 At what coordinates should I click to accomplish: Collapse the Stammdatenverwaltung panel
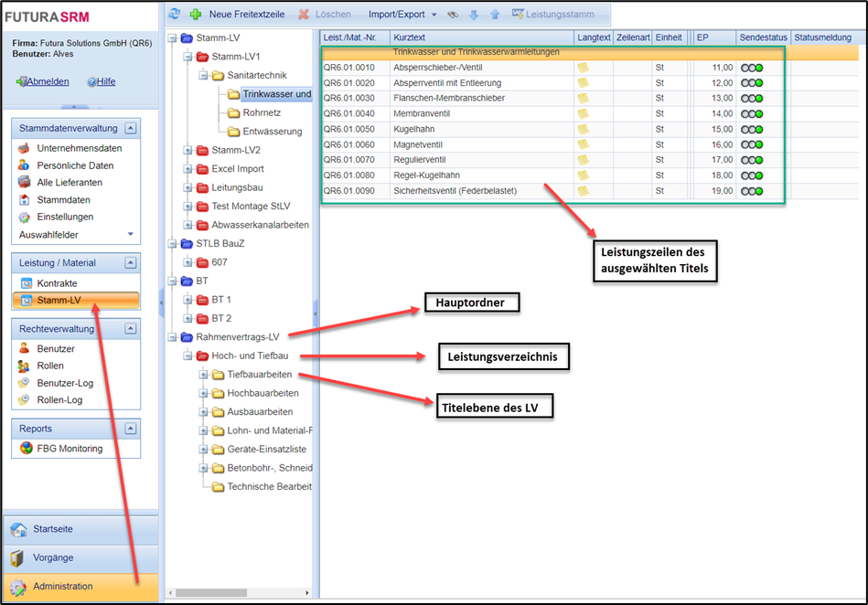(x=131, y=129)
